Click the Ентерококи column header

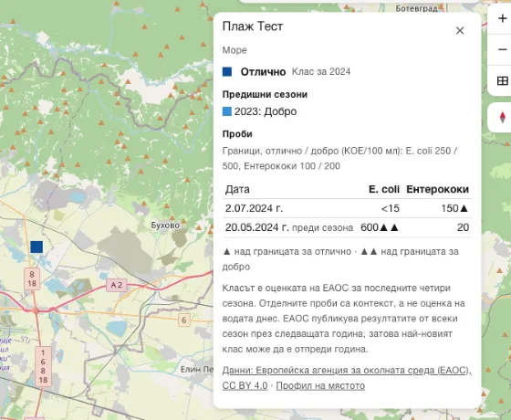pos(438,189)
